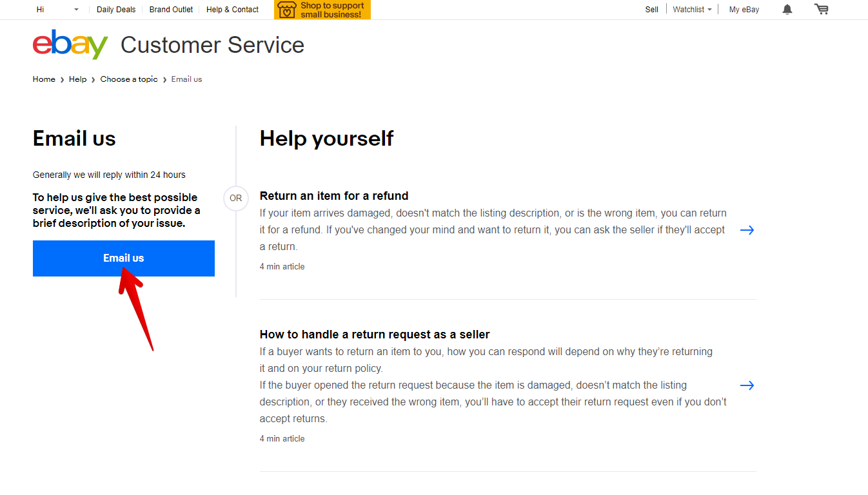Click the small business storefront icon
Viewport: 868px width, 495px height.
(x=287, y=10)
